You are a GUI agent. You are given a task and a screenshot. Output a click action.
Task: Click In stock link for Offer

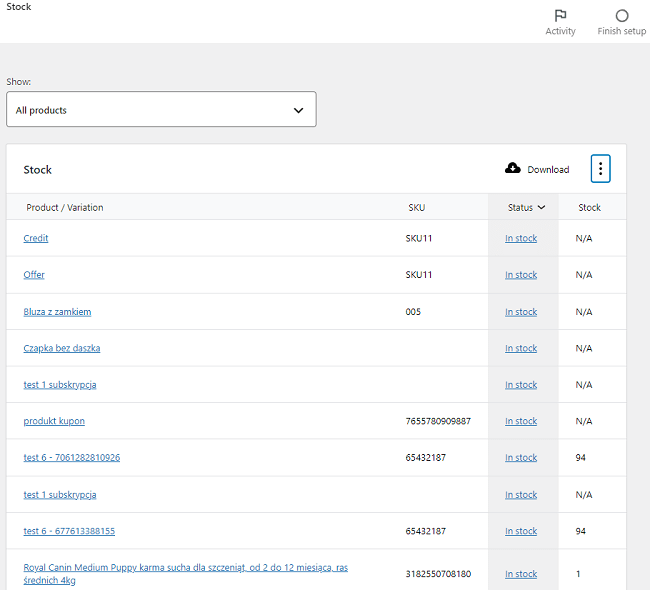tap(521, 275)
